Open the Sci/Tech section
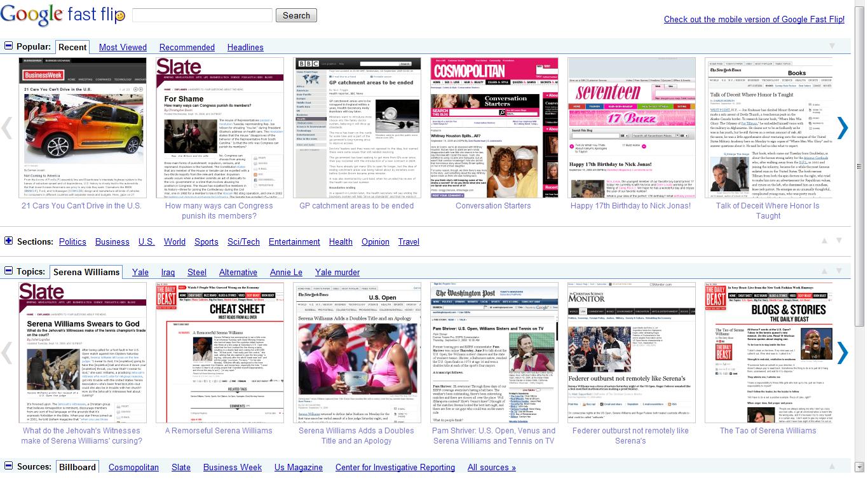The height and width of the screenshot is (488, 868). point(243,241)
